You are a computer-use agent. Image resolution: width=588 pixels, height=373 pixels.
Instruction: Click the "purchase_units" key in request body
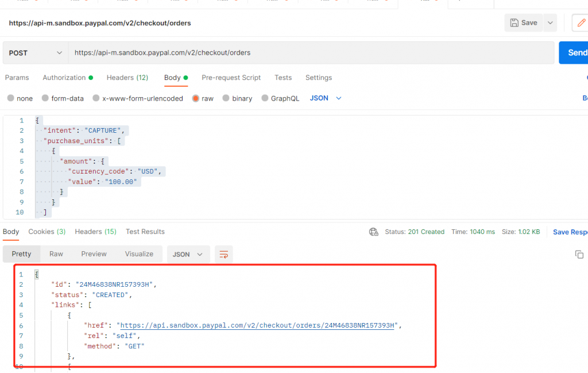(x=76, y=141)
